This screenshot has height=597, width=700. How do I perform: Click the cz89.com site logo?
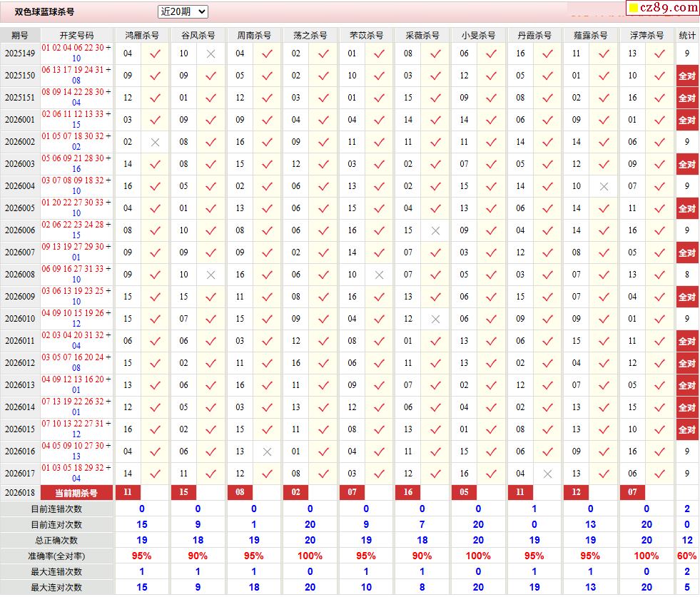662,8
